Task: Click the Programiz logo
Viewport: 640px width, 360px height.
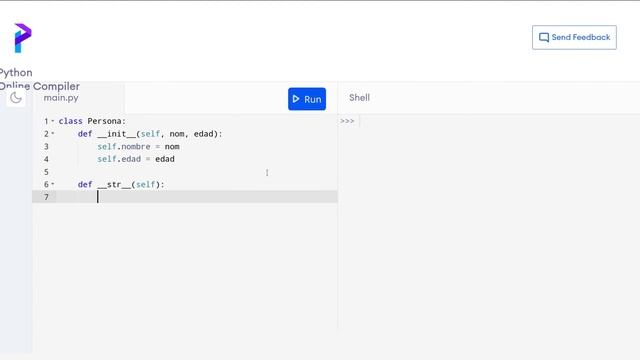Action: [22, 38]
